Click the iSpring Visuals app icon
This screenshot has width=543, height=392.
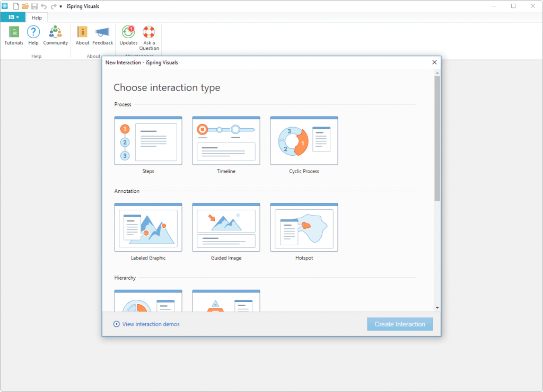pos(5,6)
